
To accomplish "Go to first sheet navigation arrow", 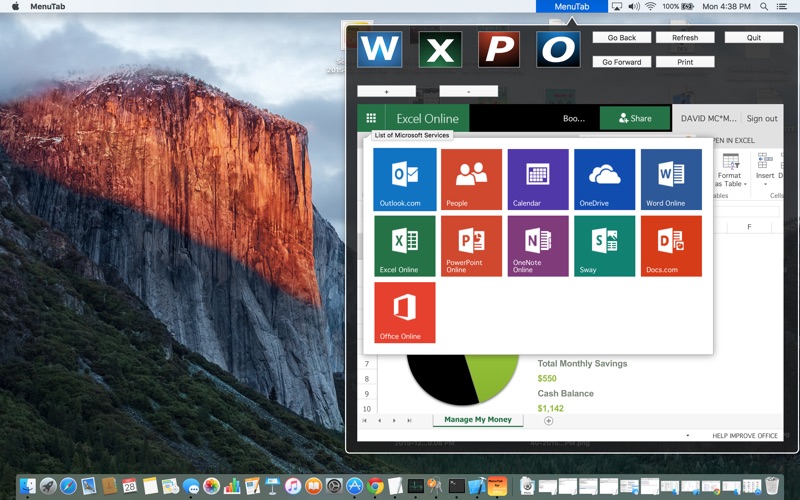I will pyautogui.click(x=364, y=421).
